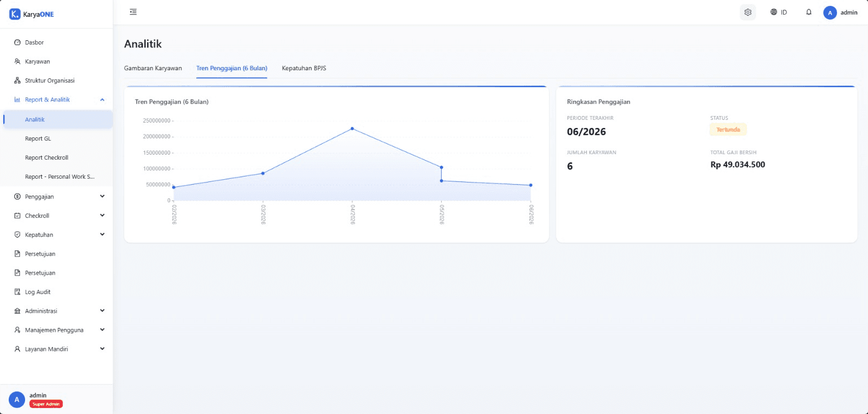The height and width of the screenshot is (414, 868).
Task: Click the Log Audit icon
Action: pos(17,292)
